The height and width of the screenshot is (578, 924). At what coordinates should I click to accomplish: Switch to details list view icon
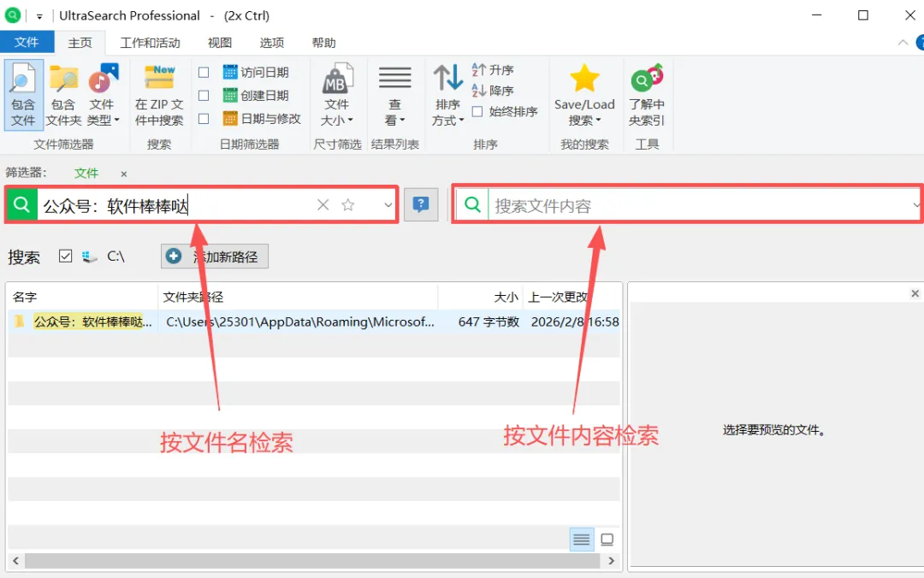[582, 540]
